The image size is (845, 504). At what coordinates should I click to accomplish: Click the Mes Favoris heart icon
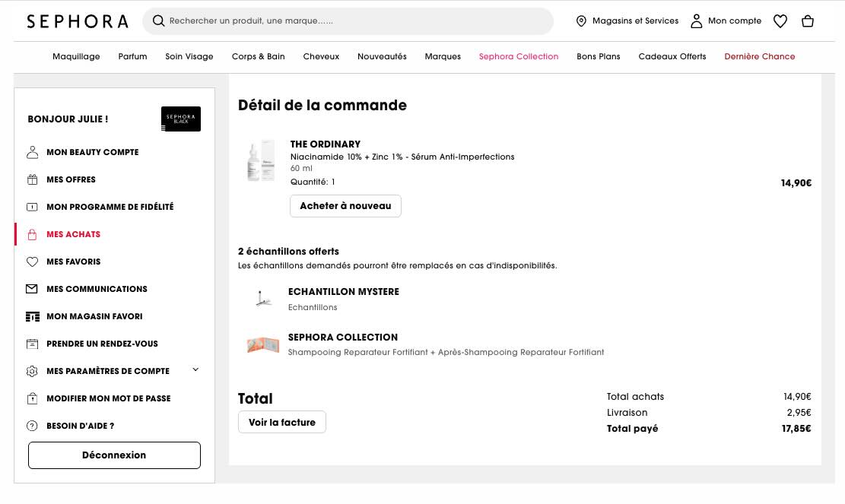[x=33, y=262]
